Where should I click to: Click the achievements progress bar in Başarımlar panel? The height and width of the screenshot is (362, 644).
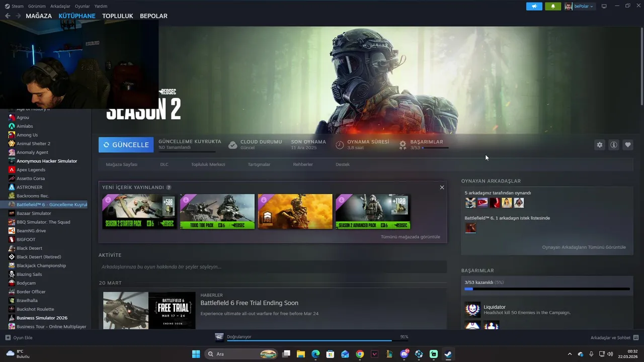547,289
